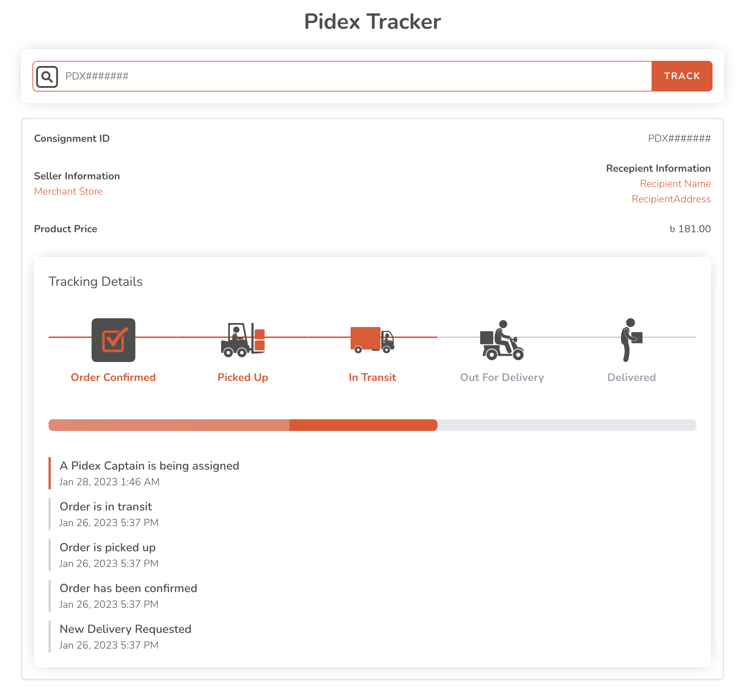Click the magnifier search icon
This screenshot has height=700, width=745.
point(47,77)
